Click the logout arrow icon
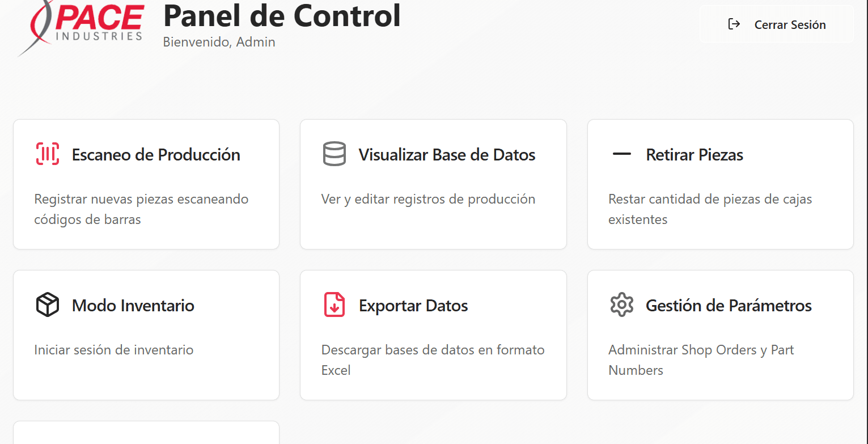 click(x=734, y=24)
